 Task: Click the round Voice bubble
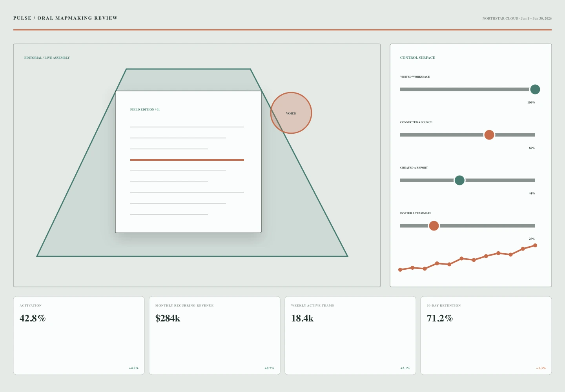pyautogui.click(x=291, y=113)
